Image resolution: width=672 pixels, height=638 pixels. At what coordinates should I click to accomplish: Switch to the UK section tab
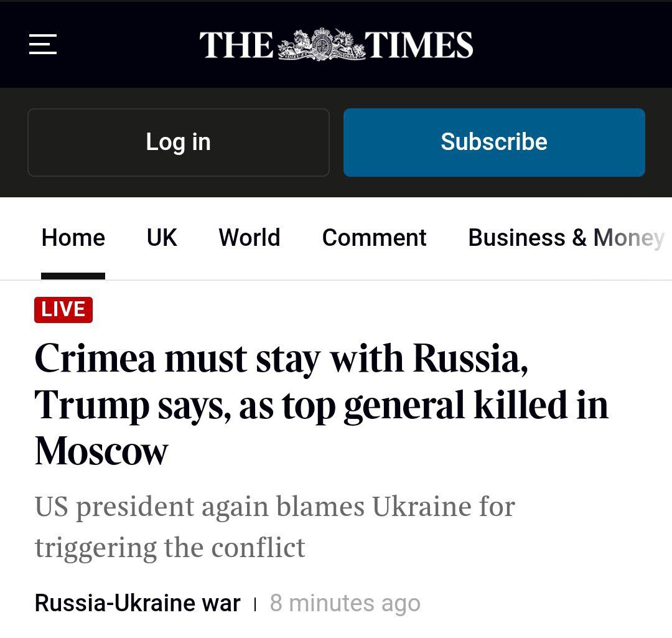click(162, 238)
